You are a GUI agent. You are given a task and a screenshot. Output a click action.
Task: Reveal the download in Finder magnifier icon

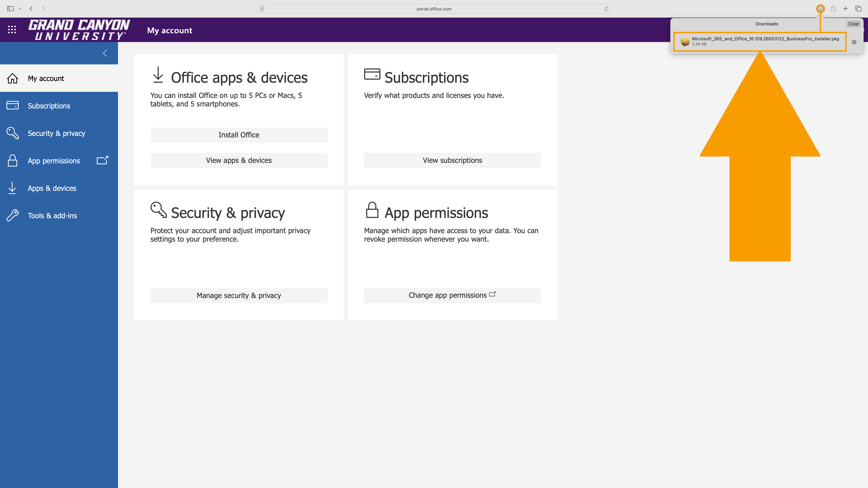854,42
